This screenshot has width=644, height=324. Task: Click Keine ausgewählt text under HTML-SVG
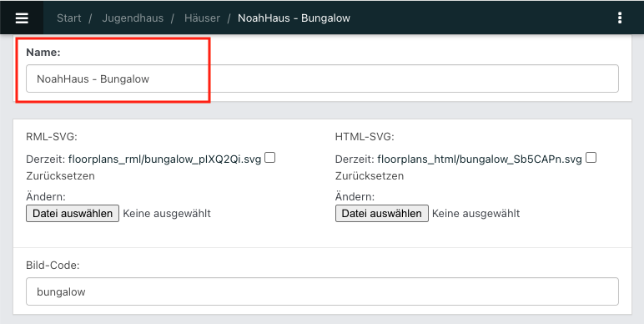[476, 214]
